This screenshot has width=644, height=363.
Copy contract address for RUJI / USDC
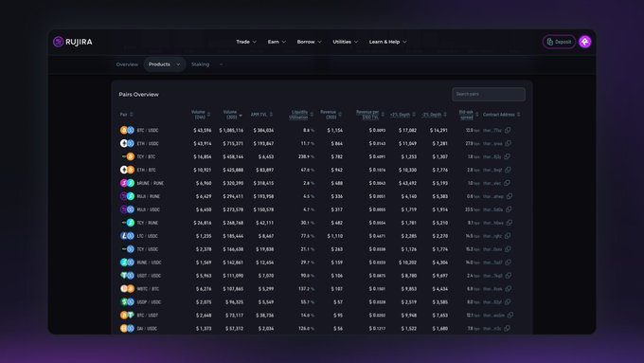click(509, 209)
